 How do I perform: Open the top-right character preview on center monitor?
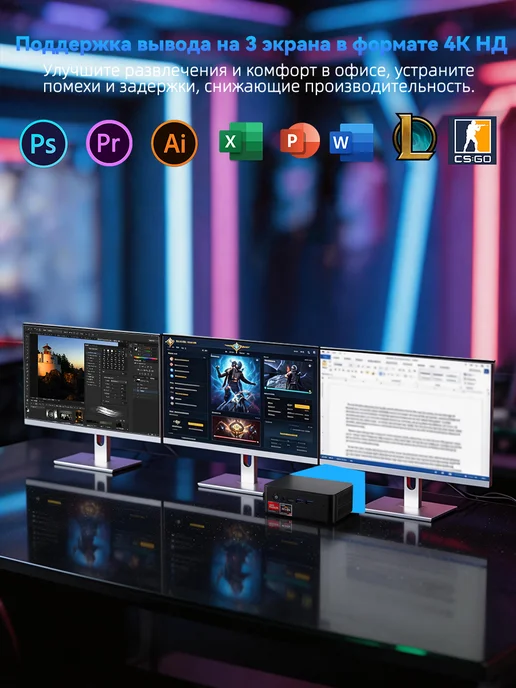(289, 375)
